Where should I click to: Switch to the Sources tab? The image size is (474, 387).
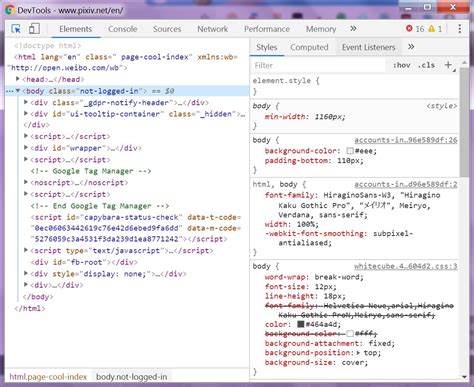[167, 29]
